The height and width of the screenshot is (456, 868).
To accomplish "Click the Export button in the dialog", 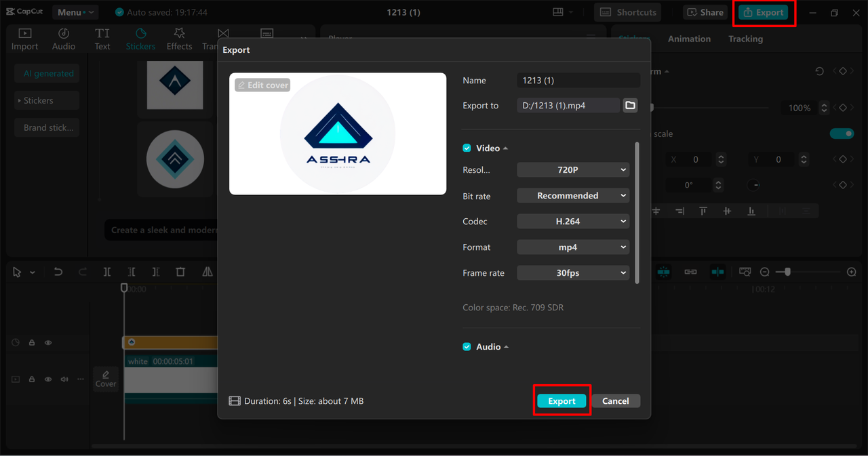I will coord(561,401).
